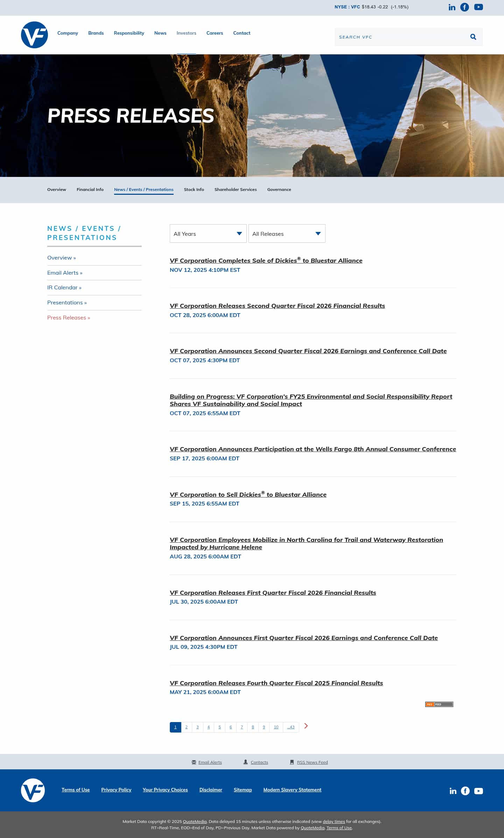Select the News / Events / Presentations tab
The image size is (504, 838).
(x=144, y=190)
